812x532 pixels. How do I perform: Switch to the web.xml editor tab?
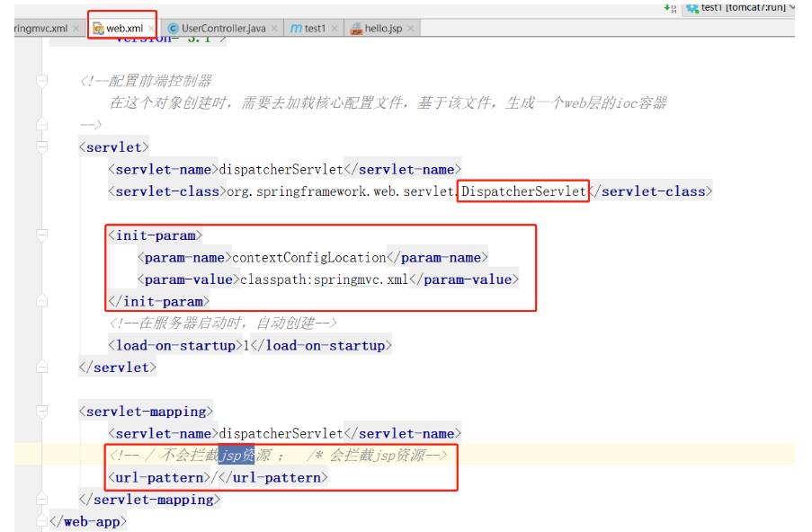[x=124, y=29]
